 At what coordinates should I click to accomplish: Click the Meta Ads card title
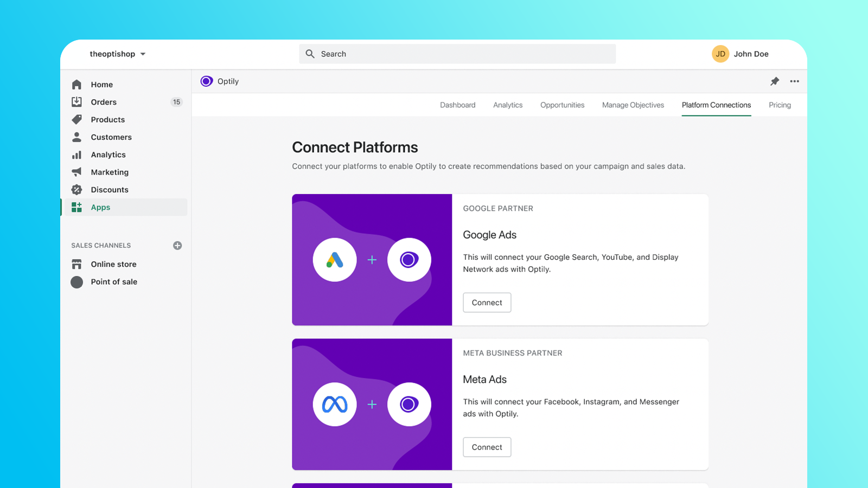[484, 380]
